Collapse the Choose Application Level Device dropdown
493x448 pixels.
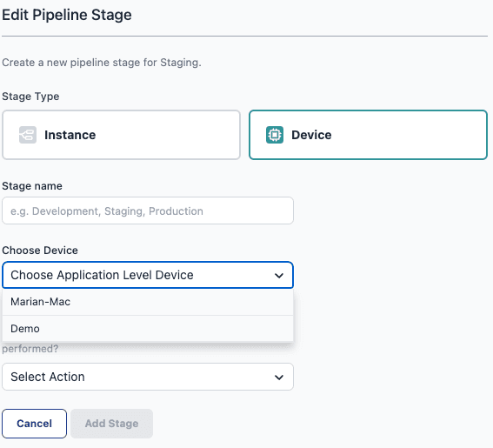[x=148, y=275]
